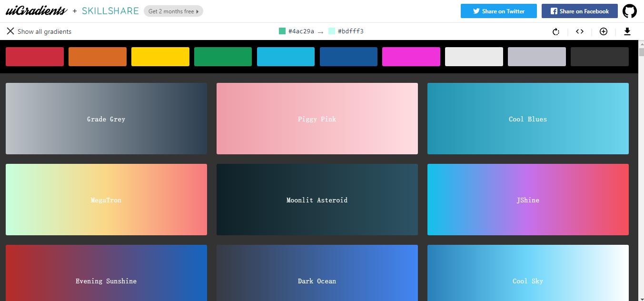Choose the Moonlit Asteroid gradient card
Viewport: 644px width, 301px height.
coord(317,200)
